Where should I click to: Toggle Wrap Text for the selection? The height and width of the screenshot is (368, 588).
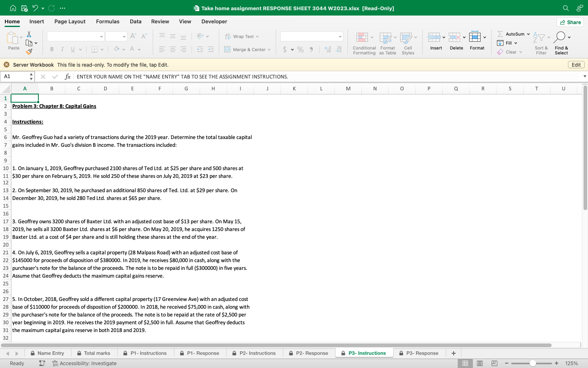[x=241, y=36]
